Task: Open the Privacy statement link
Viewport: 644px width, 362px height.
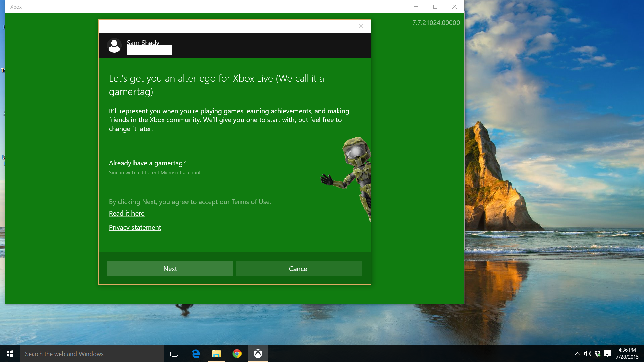Action: tap(135, 227)
